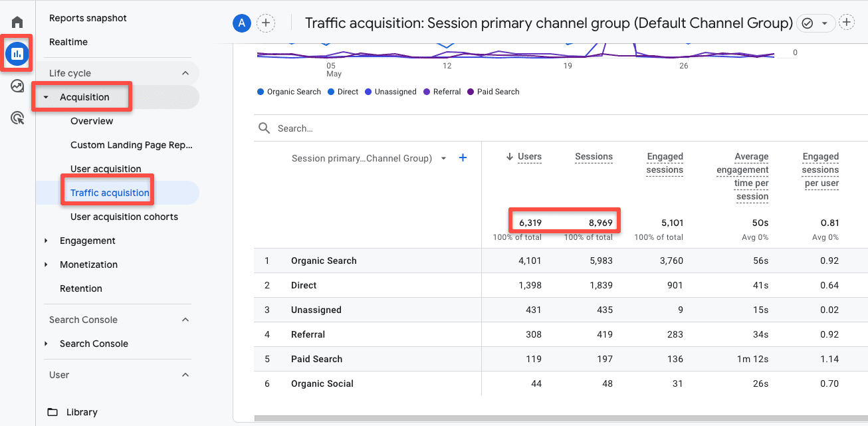
Task: Select the Retention report
Action: [81, 288]
